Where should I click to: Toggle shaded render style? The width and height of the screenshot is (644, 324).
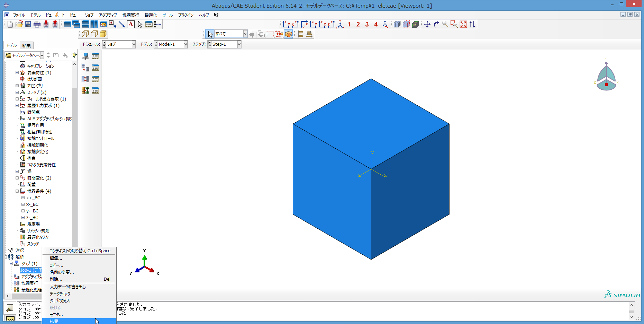(103, 34)
